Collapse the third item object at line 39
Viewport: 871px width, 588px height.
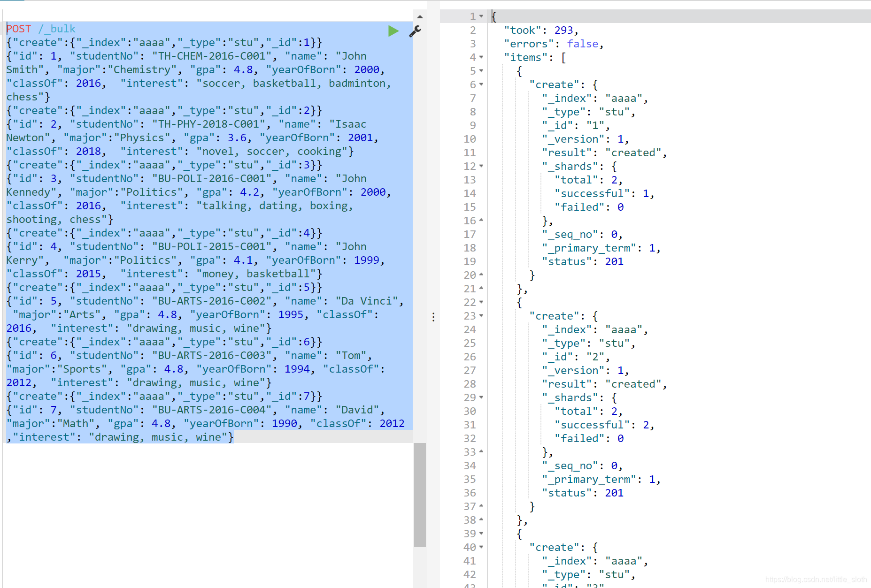click(481, 534)
